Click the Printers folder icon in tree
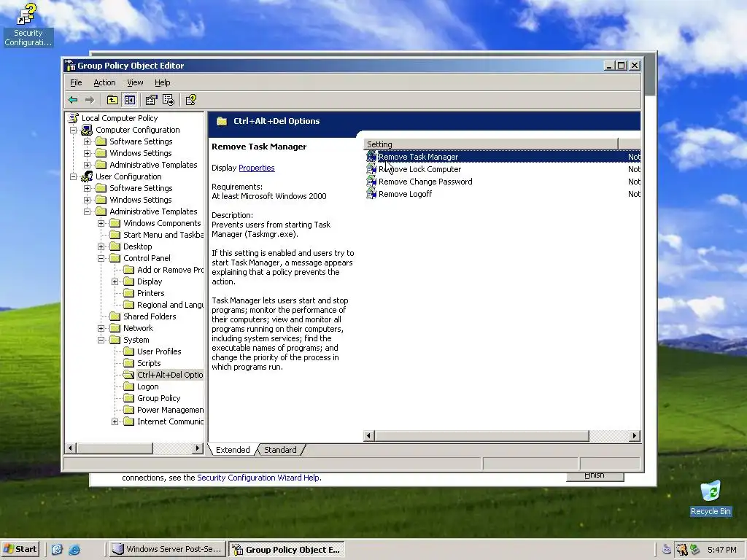747x560 pixels. (x=128, y=293)
